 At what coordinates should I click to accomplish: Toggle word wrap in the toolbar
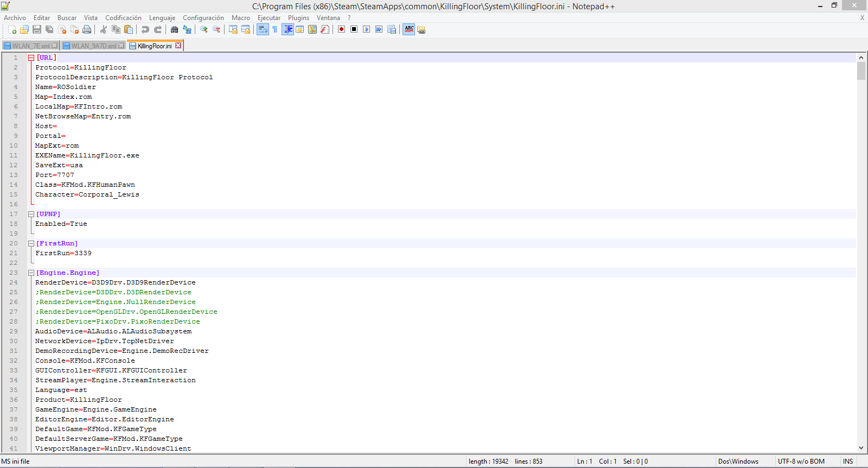(263, 29)
